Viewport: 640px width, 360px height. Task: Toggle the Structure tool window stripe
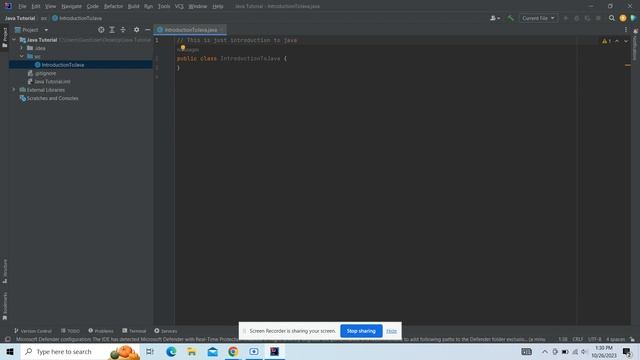coord(4,271)
